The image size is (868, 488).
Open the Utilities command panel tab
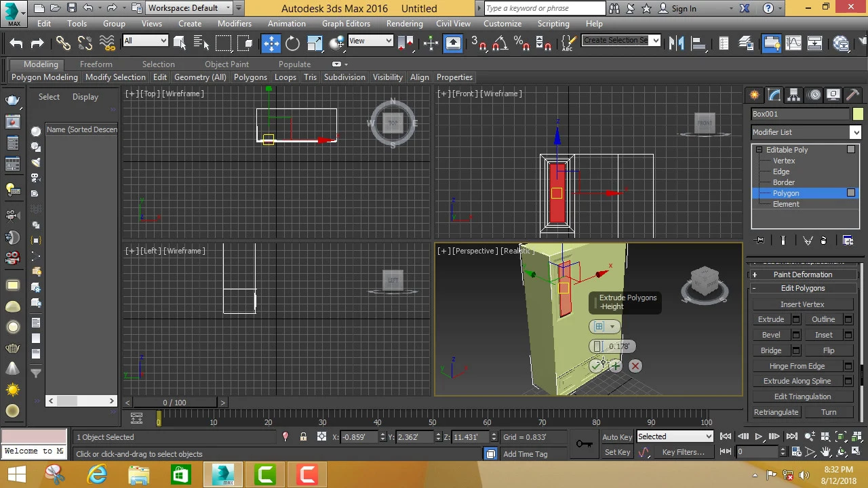(853, 95)
